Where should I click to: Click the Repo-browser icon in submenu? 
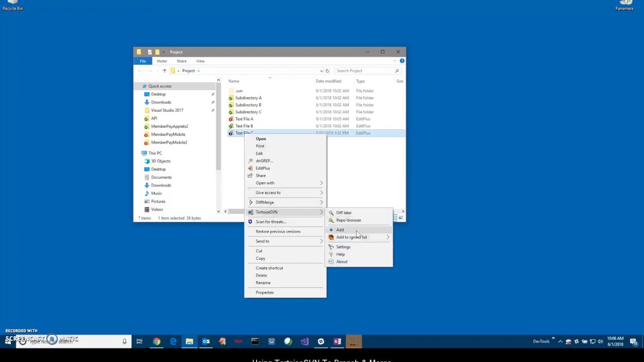point(331,220)
